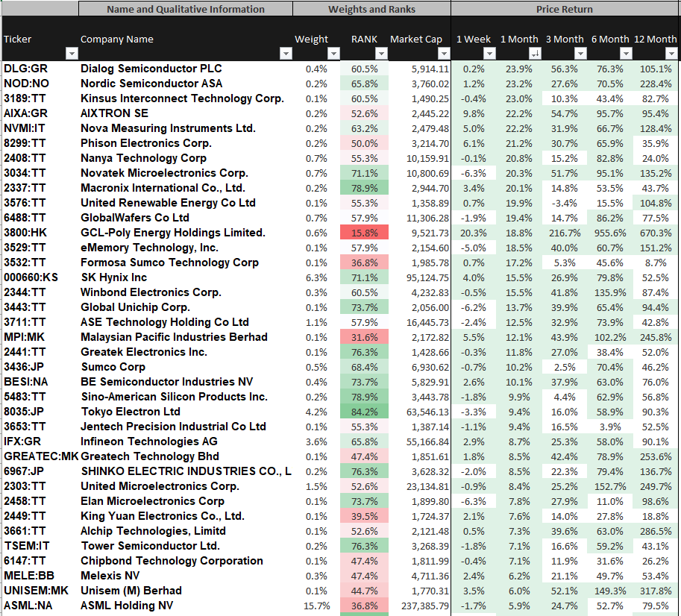Select SHINKO ELECTRIC INDUSTRIES cell
Screen dimensions: 681x616
click(186, 471)
